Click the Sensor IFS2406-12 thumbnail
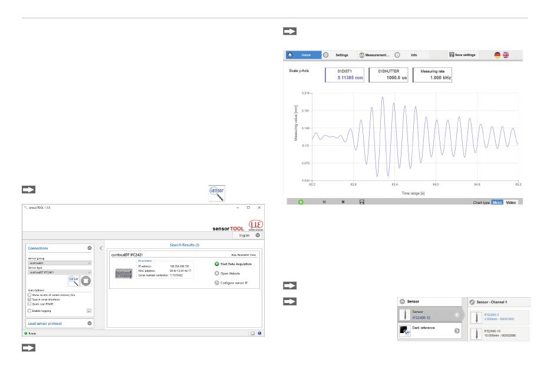Image resolution: width=560 pixels, height=392 pixels. click(404, 315)
